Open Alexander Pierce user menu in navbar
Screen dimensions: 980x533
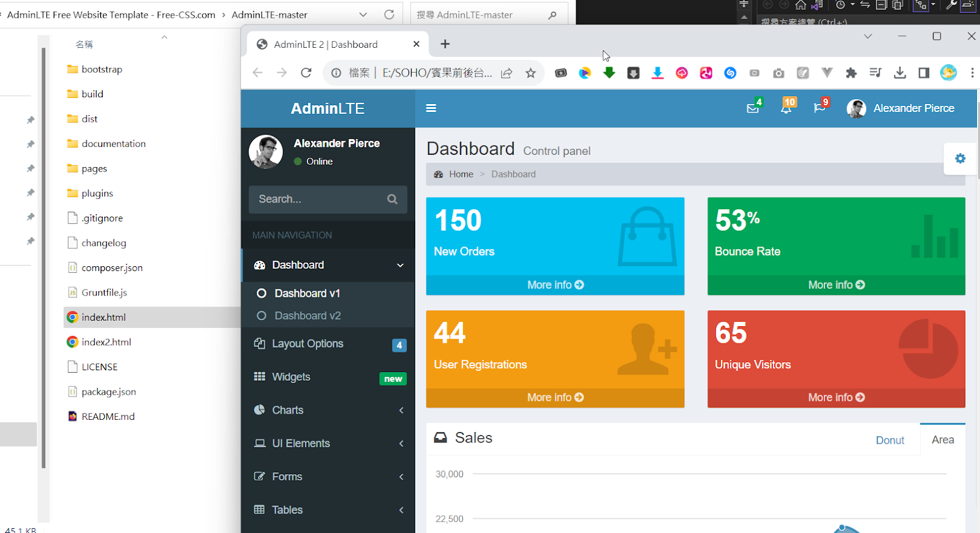pos(900,108)
